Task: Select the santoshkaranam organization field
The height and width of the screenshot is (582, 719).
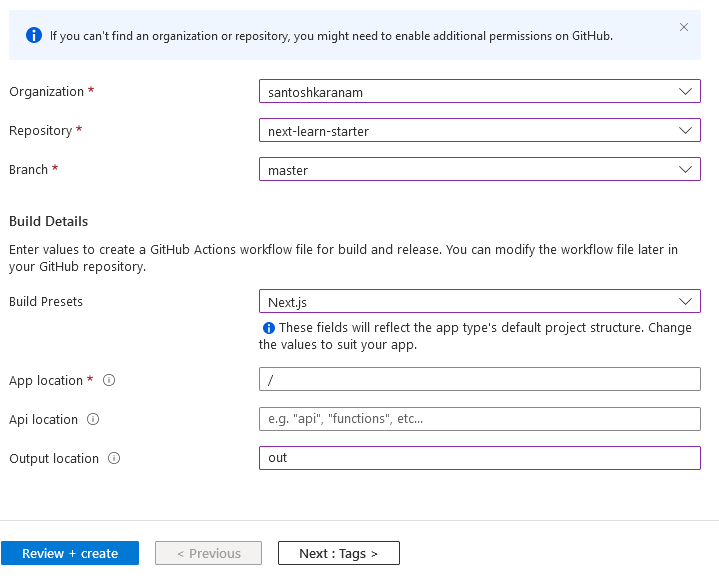Action: 460,92
